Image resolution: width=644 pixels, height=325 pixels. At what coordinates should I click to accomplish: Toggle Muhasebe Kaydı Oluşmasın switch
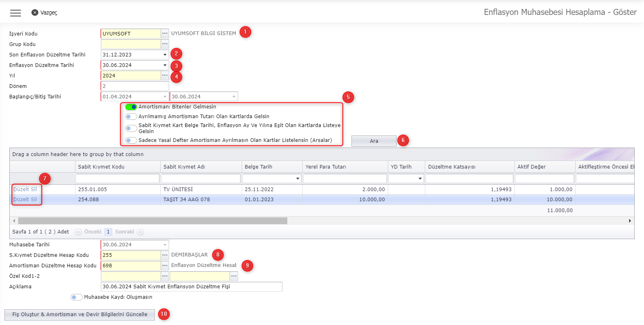click(x=76, y=297)
